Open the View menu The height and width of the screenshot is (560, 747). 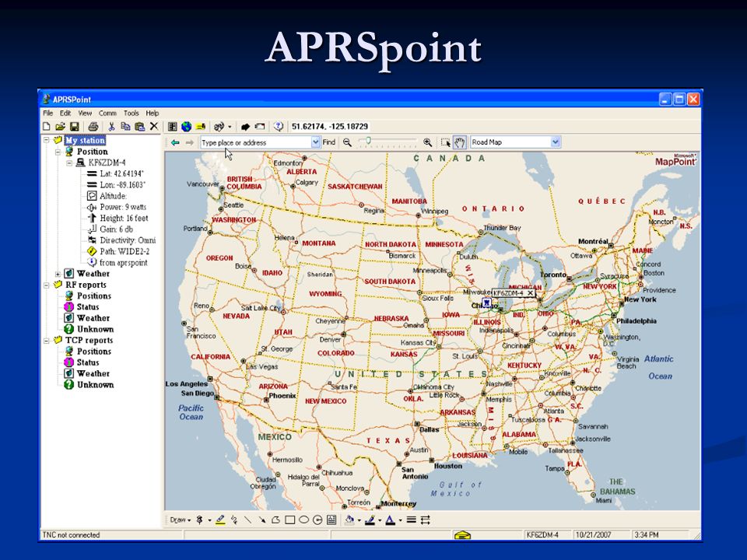pyautogui.click(x=85, y=114)
